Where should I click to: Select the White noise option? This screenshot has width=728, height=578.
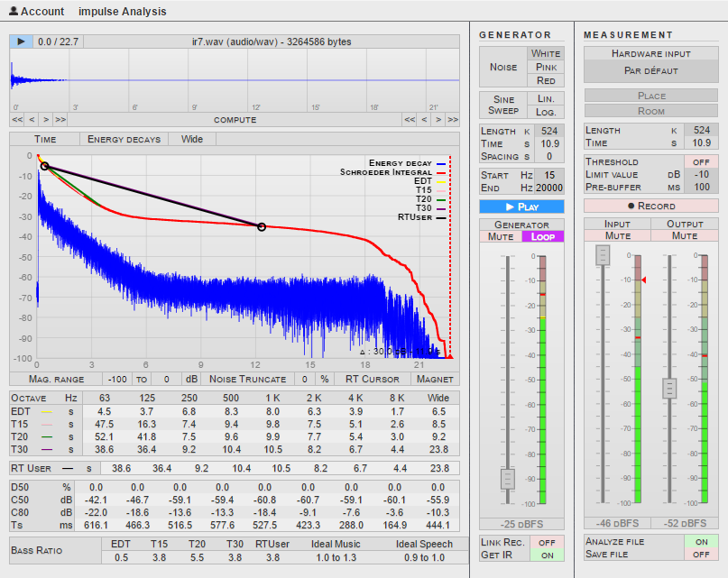(546, 53)
